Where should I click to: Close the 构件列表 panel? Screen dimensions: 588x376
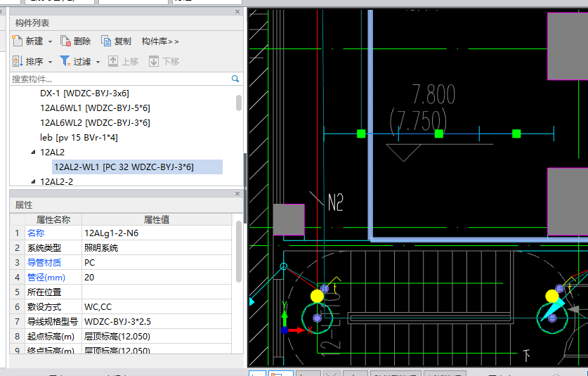coord(237,12)
